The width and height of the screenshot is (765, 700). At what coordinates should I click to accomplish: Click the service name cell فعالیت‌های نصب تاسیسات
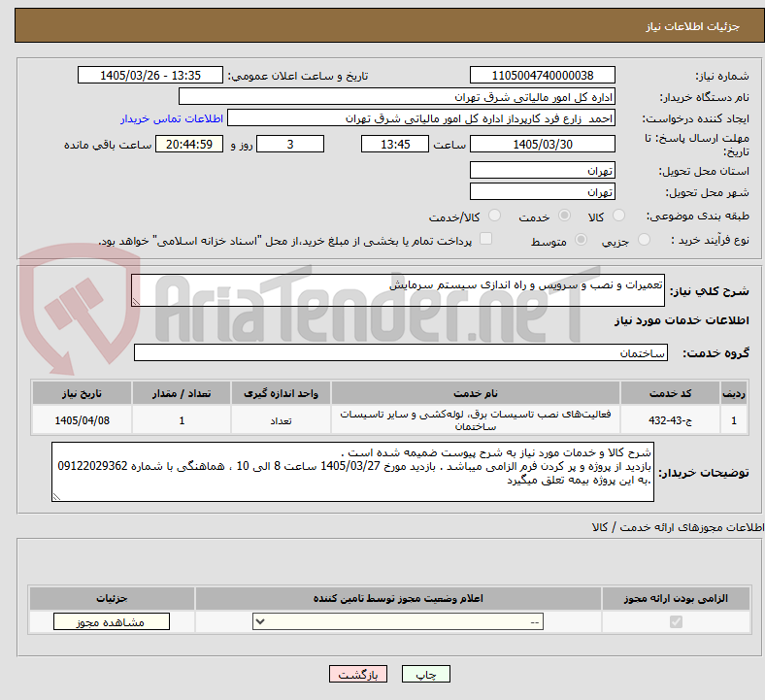[475, 420]
